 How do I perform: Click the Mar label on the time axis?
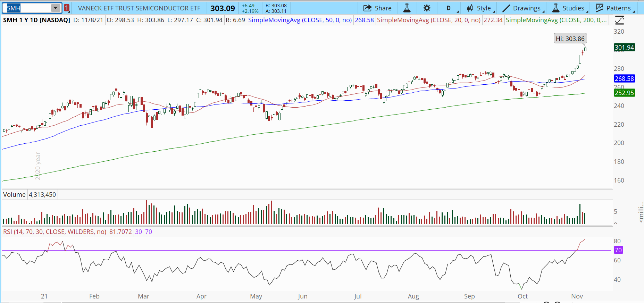143,296
